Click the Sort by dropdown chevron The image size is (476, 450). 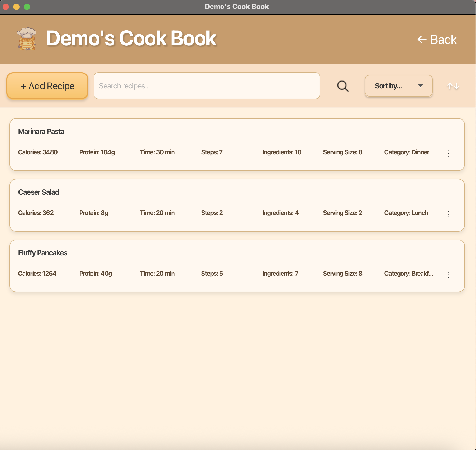(x=421, y=86)
